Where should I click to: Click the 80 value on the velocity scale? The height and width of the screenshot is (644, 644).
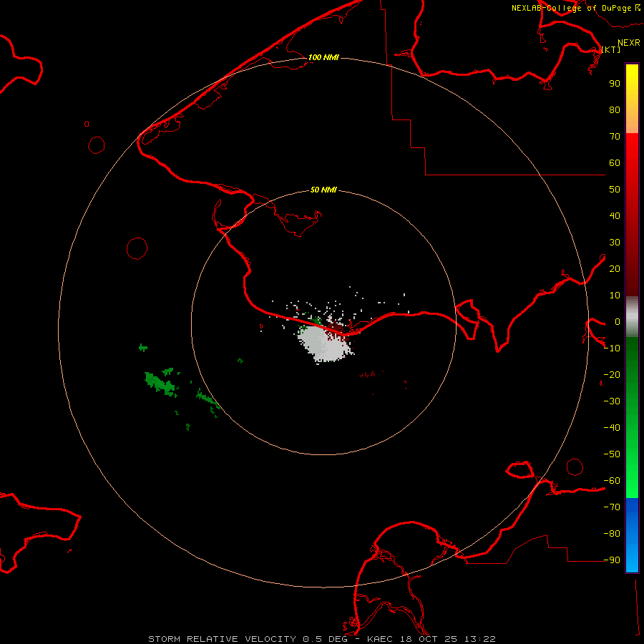click(615, 110)
